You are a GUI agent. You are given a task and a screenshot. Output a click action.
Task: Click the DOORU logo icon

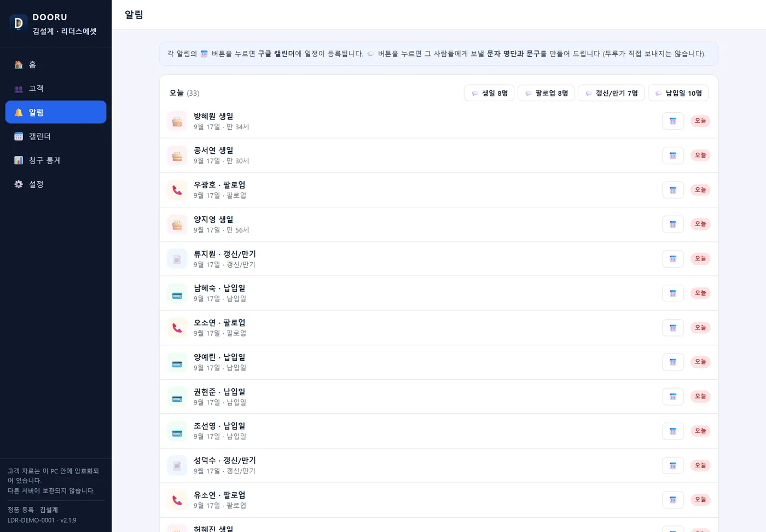point(19,23)
